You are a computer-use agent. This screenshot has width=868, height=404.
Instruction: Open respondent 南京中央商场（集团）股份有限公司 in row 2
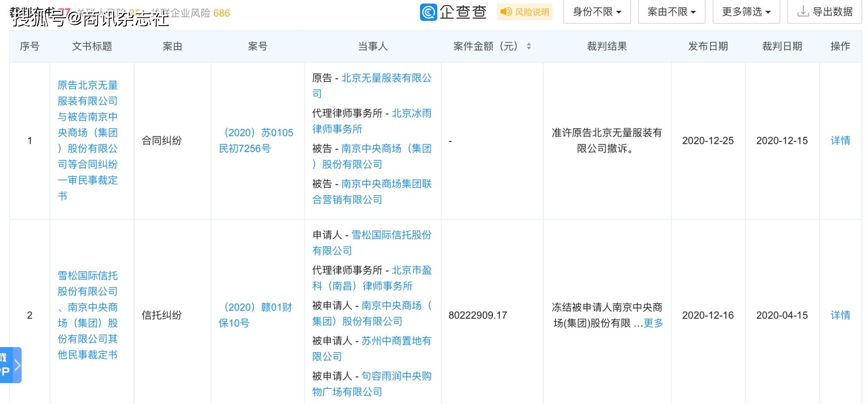tap(372, 313)
